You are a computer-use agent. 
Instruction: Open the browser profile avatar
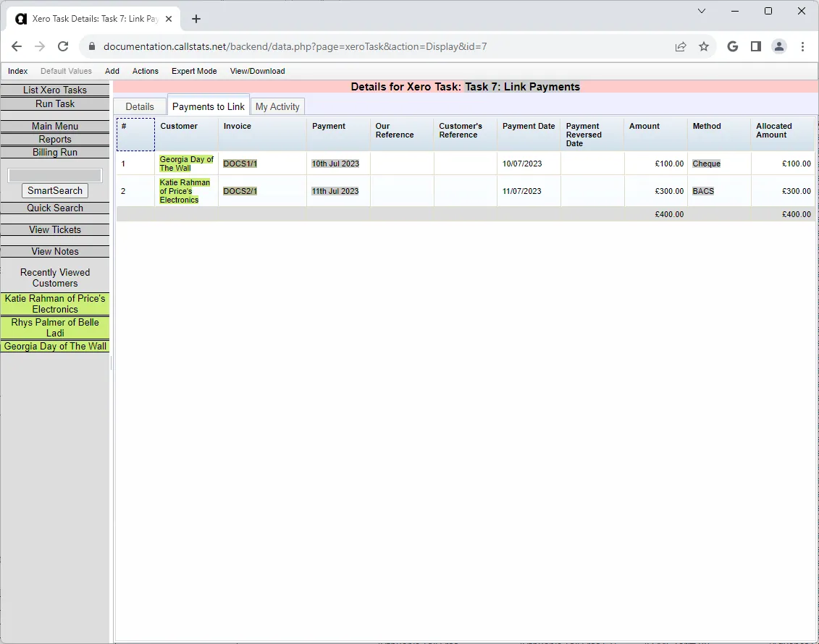[778, 46]
